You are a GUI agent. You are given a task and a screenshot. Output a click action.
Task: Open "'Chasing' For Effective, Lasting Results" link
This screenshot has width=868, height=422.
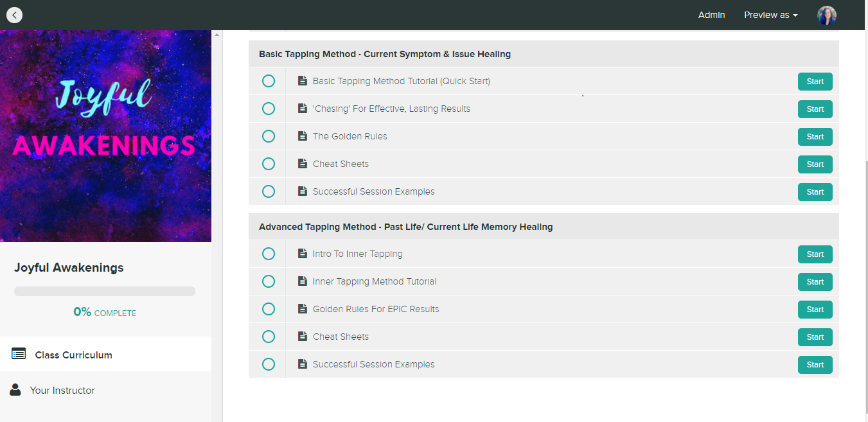pos(391,109)
